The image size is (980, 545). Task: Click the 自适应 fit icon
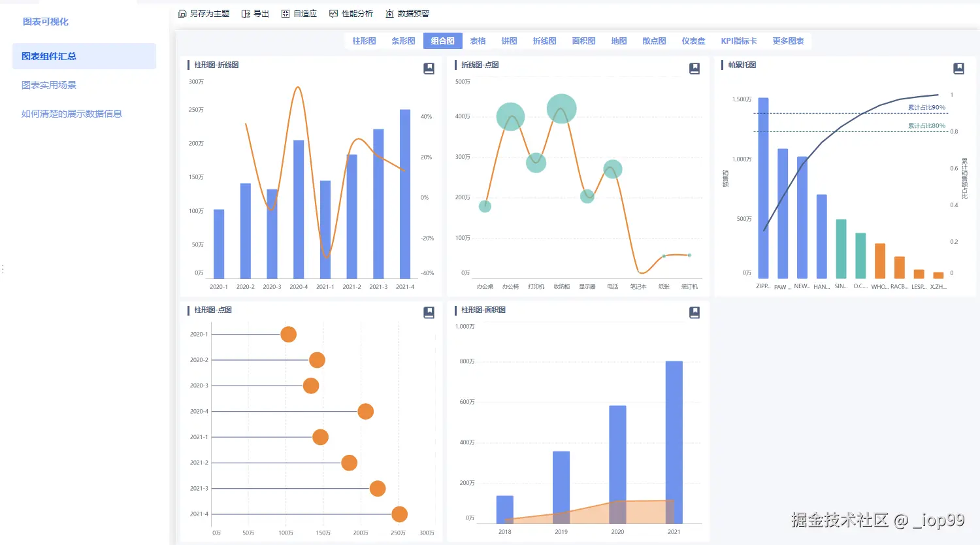[x=286, y=14]
